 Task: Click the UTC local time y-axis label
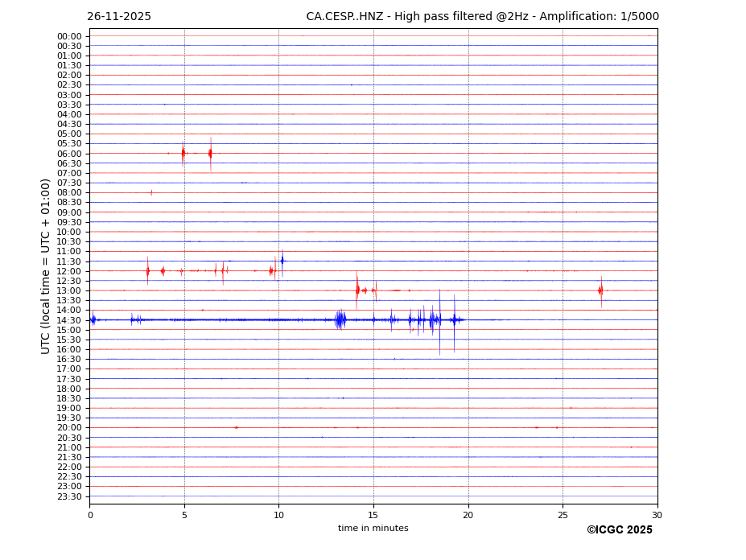(46, 266)
